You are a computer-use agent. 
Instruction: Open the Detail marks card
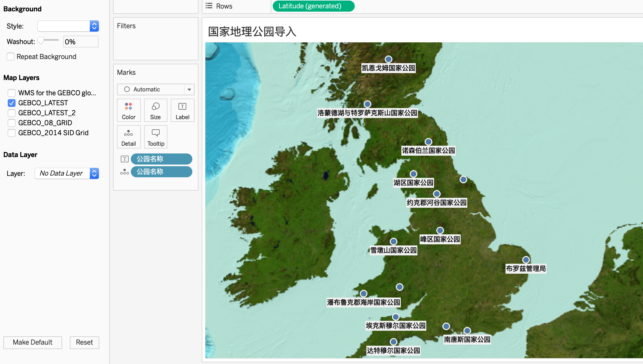[x=129, y=137]
